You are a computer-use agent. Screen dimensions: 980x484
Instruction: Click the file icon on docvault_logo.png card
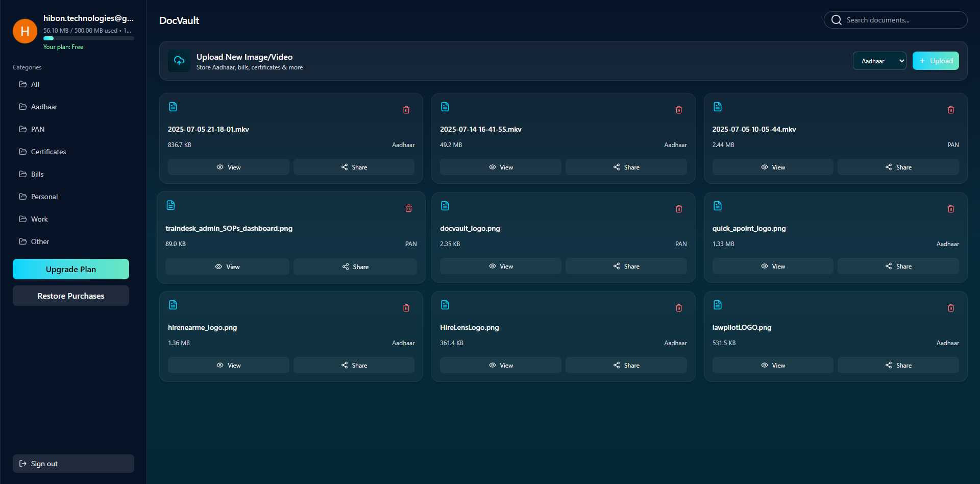click(445, 205)
